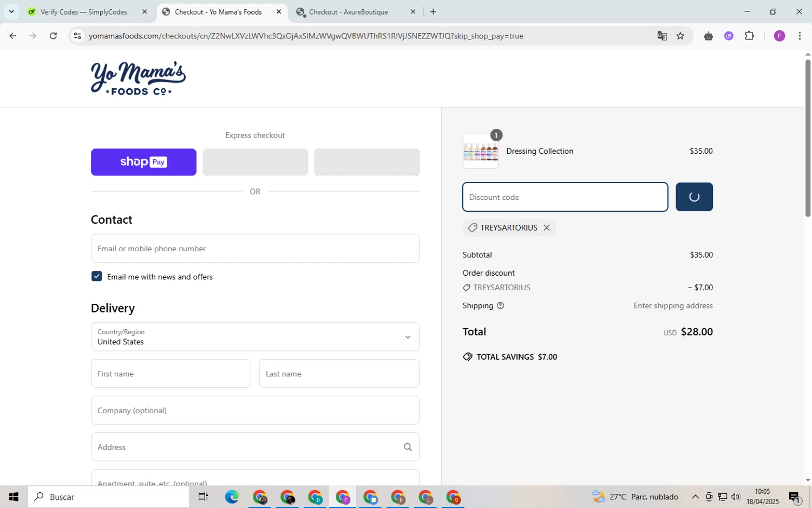This screenshot has width=812, height=508.
Task: Close the Verify Codes — SimplyCodes tab
Action: pos(145,12)
